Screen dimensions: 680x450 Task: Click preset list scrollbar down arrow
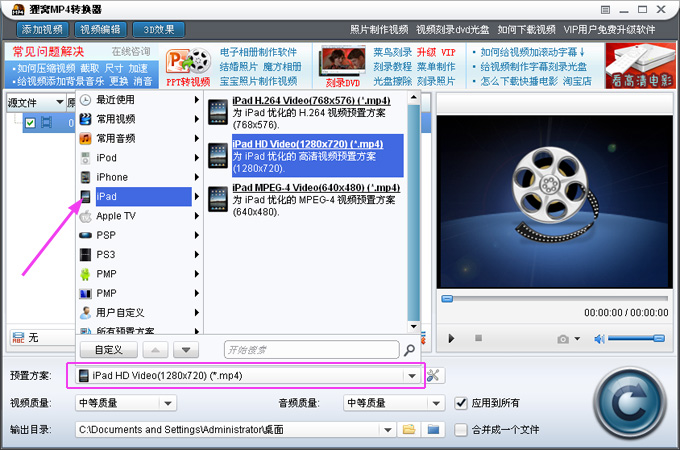click(414, 326)
